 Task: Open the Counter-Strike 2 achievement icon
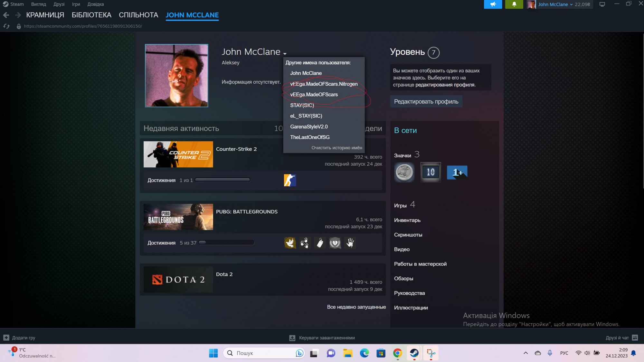click(x=290, y=180)
